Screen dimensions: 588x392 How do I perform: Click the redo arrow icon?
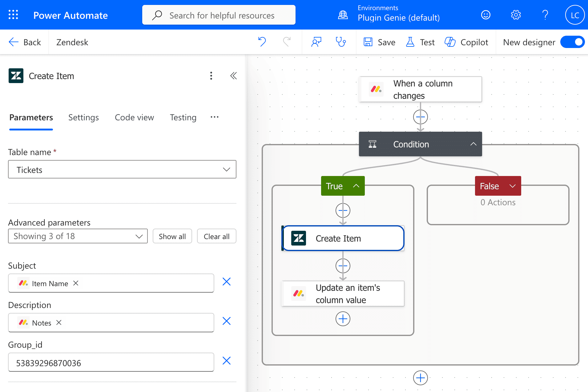click(x=287, y=42)
